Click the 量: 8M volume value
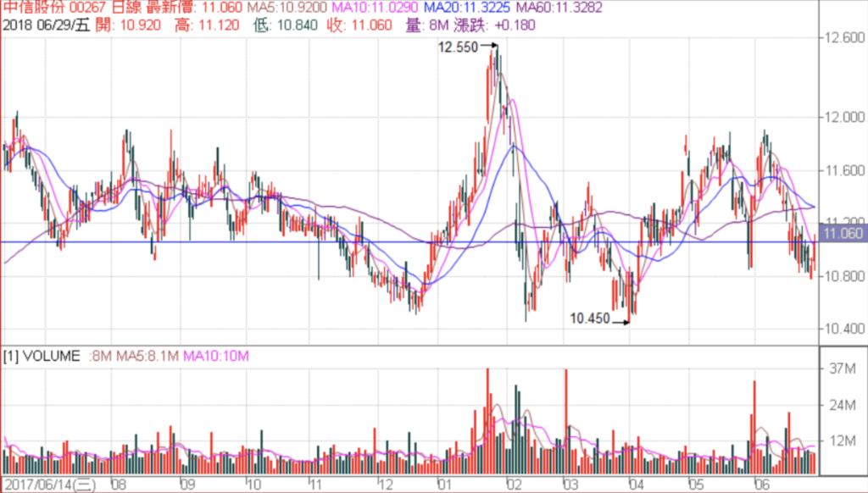 (428, 25)
